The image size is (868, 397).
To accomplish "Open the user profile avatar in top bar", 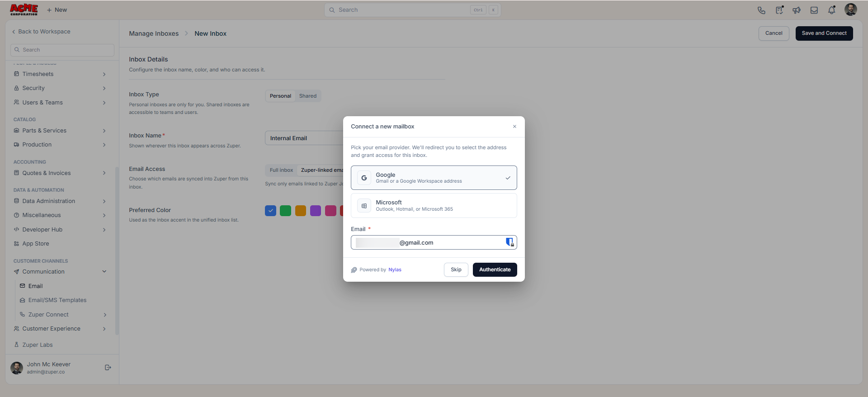I will coord(851,9).
